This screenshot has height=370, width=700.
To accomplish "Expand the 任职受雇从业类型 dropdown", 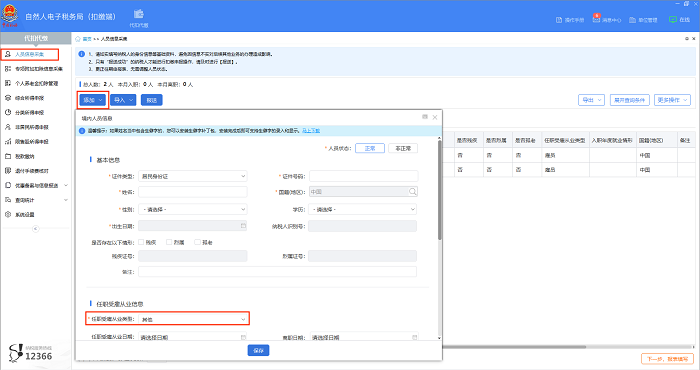I will point(192,319).
